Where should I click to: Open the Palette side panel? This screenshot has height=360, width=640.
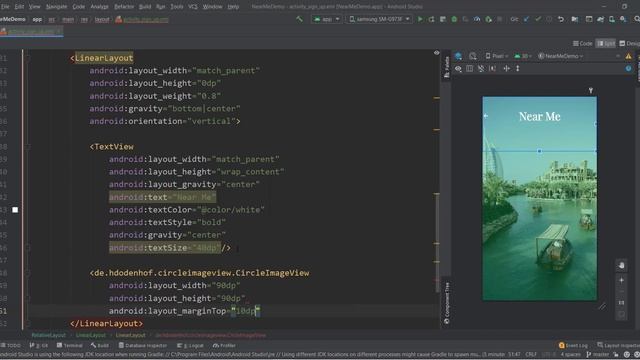tap(447, 66)
